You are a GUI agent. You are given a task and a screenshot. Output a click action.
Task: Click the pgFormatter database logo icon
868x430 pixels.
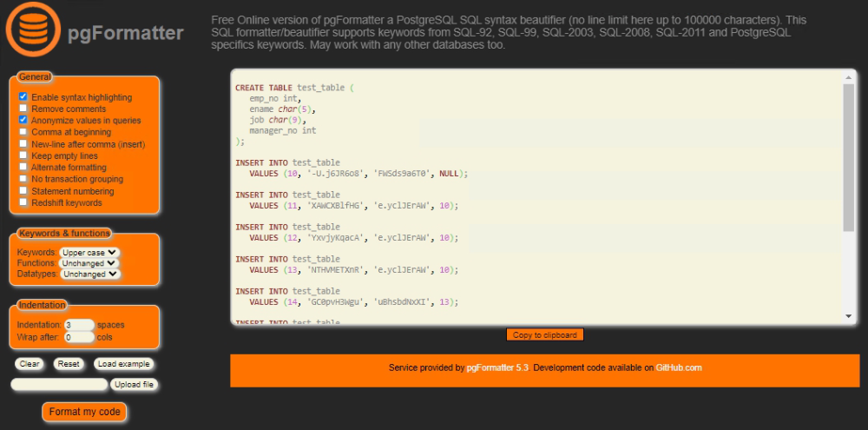(33, 29)
